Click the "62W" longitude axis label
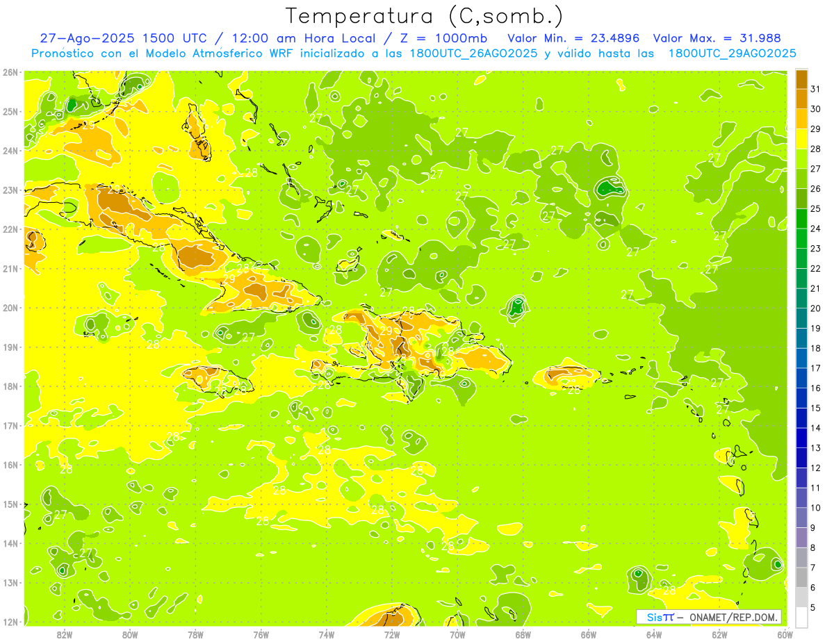 point(719,634)
